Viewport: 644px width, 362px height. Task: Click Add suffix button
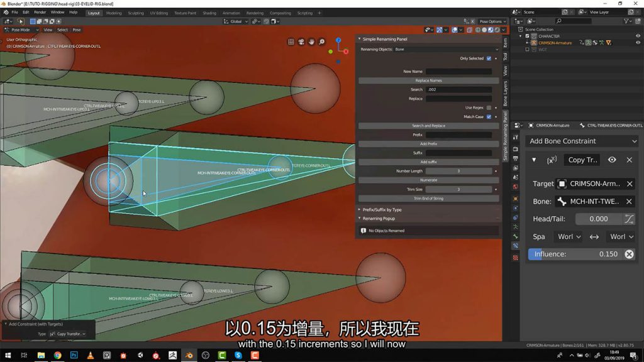(428, 162)
